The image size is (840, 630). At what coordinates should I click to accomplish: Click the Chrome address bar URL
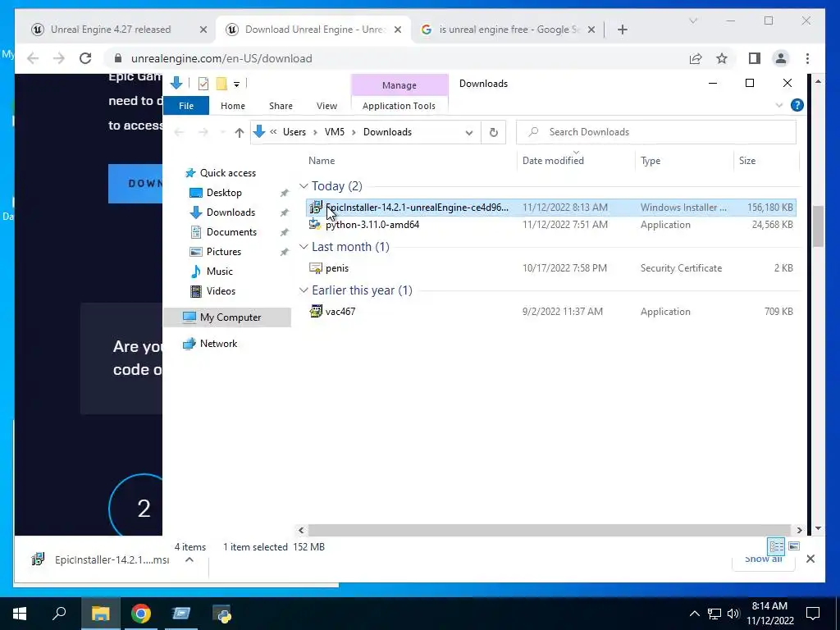click(x=221, y=58)
